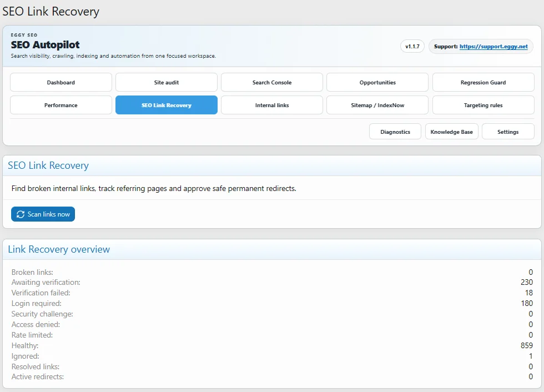Click the refresh icon in Scan links now

click(21, 214)
